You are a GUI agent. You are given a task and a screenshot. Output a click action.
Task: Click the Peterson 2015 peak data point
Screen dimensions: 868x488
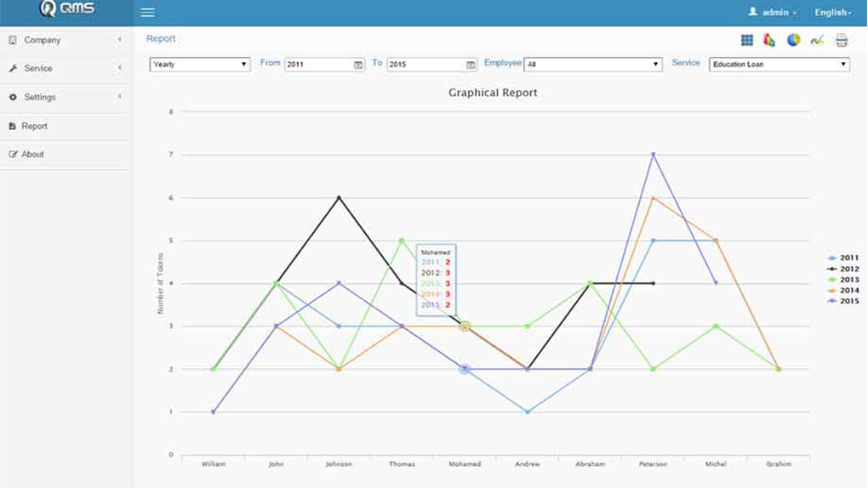pos(653,155)
